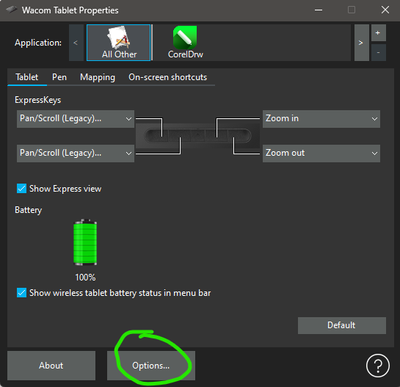Minimize the Wacom Tablet Properties window
The image size is (400, 387).
pyautogui.click(x=318, y=10)
